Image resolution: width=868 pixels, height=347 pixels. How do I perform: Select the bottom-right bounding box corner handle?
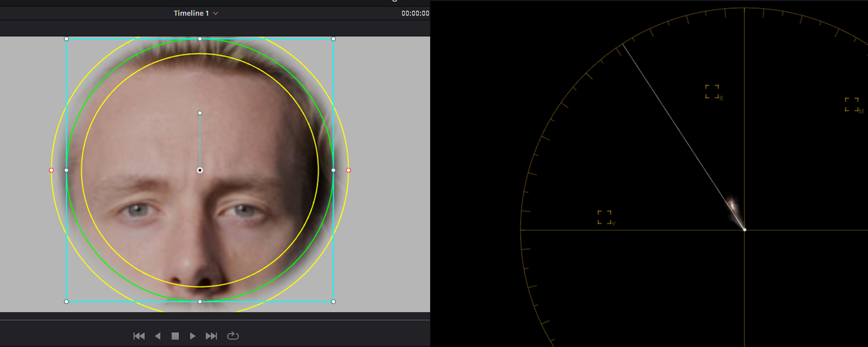333,301
